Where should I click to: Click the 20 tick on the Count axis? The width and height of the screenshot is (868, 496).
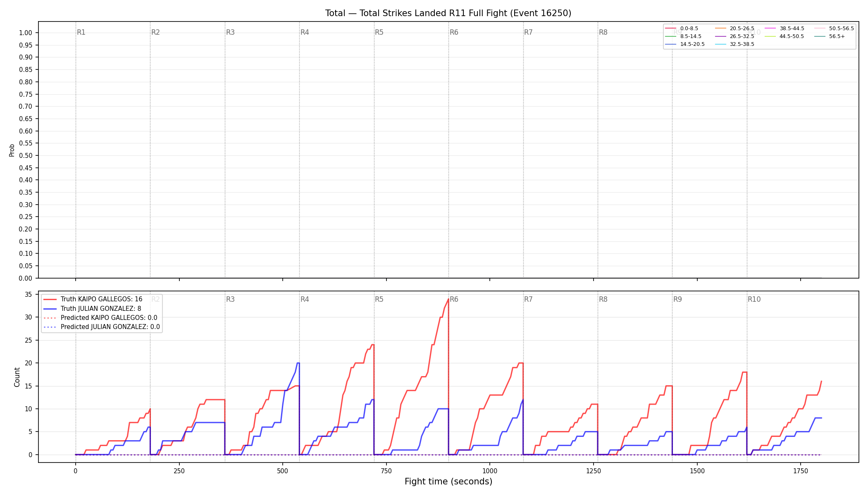(x=29, y=363)
